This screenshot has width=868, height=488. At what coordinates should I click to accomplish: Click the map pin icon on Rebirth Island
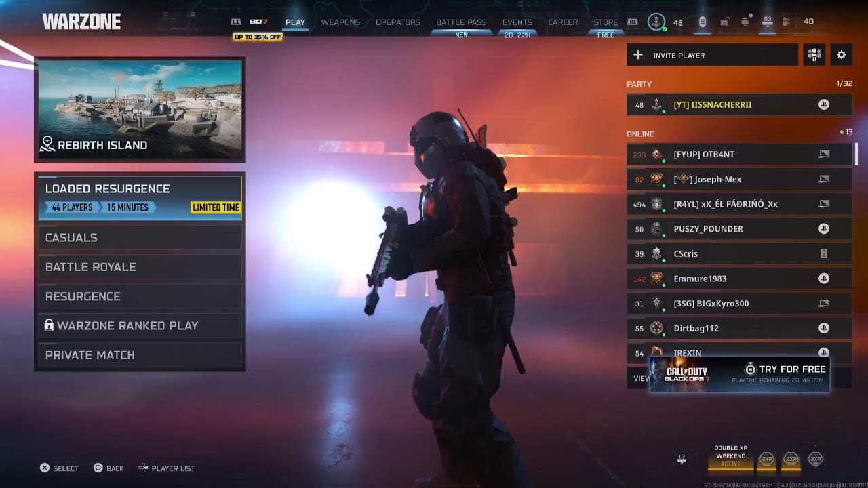[x=47, y=144]
